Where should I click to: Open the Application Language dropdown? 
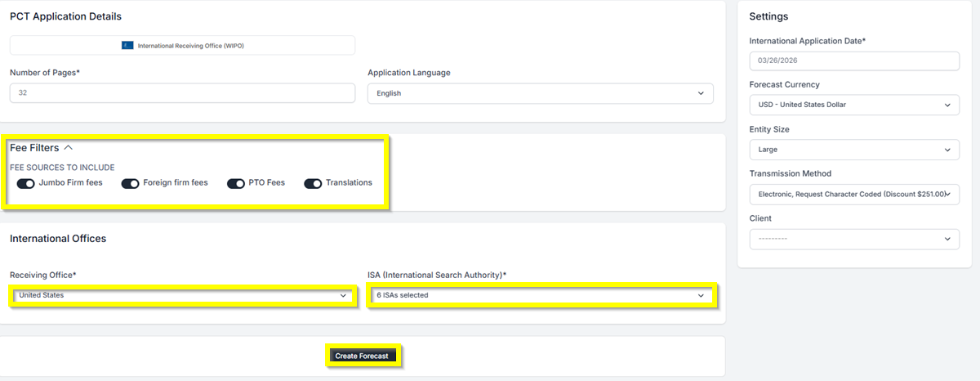pos(540,93)
